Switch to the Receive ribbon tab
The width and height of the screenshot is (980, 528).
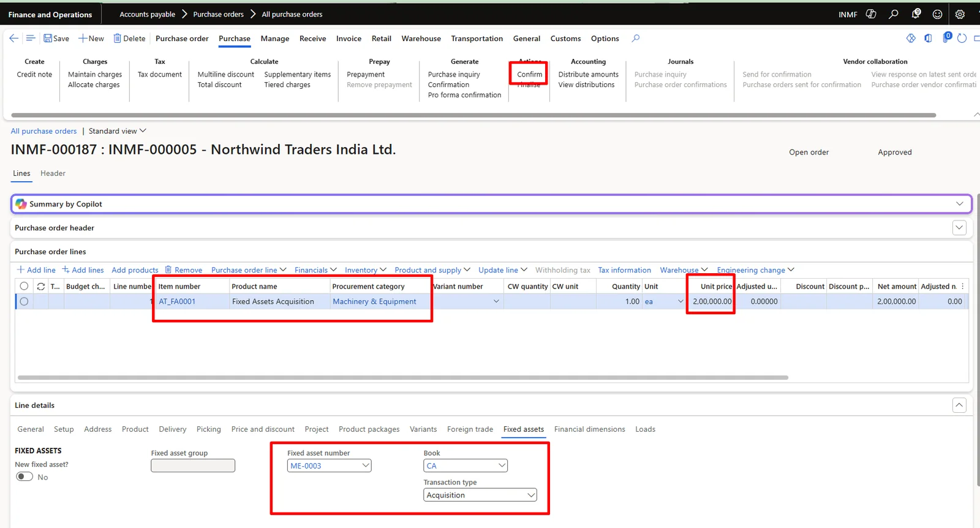pyautogui.click(x=312, y=39)
